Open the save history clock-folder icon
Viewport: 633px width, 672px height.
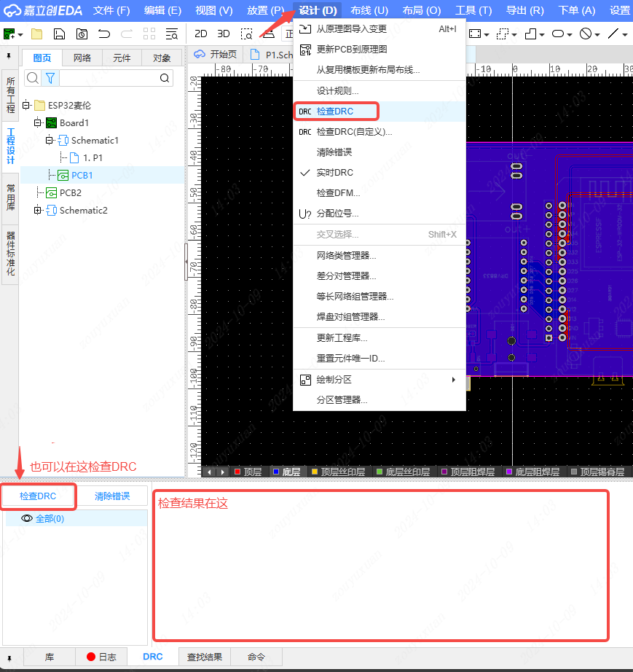click(82, 34)
